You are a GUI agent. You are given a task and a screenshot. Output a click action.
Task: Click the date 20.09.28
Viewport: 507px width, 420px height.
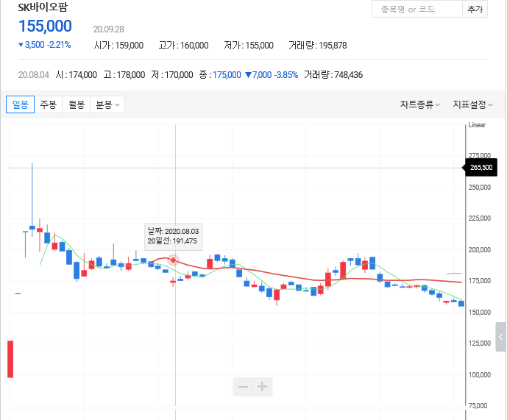point(109,29)
